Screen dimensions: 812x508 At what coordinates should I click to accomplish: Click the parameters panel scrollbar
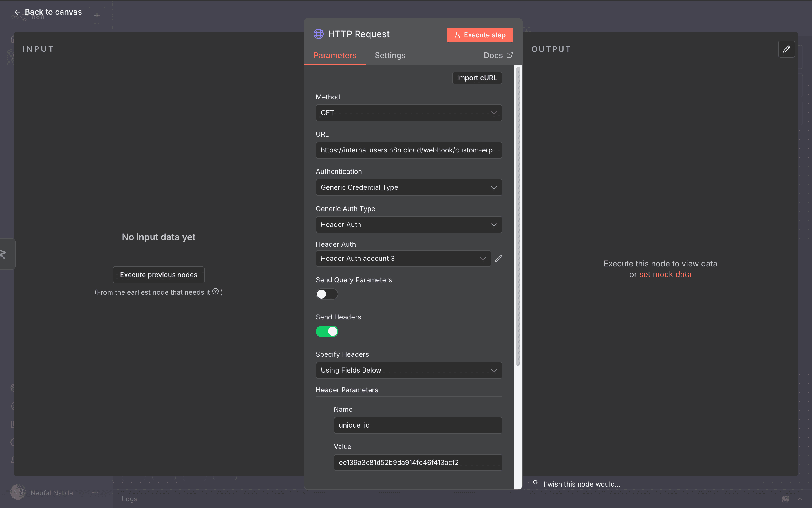tap(518, 216)
